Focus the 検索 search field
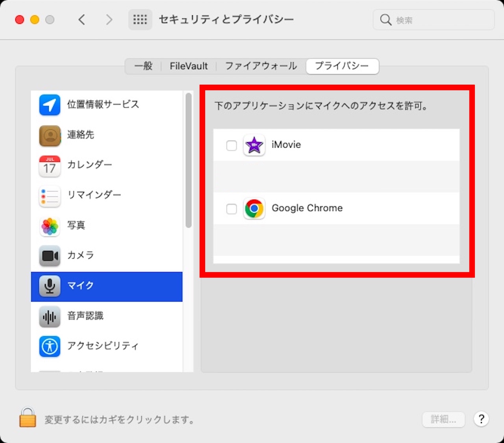The image size is (504, 443). pos(434,20)
